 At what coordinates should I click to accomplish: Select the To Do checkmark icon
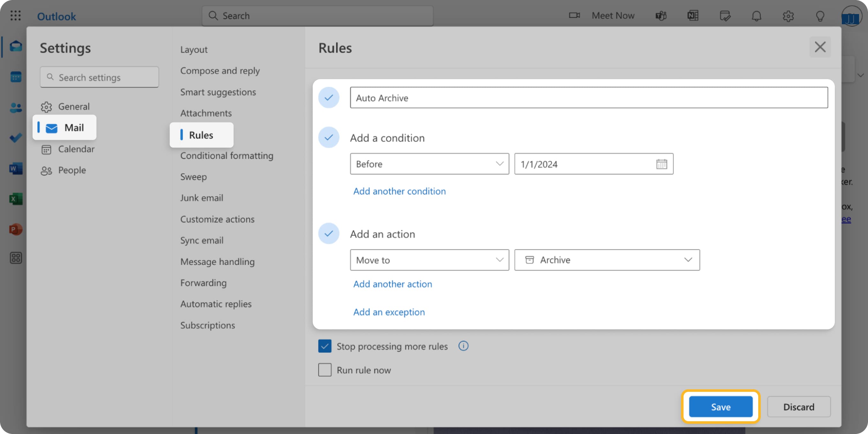point(16,138)
